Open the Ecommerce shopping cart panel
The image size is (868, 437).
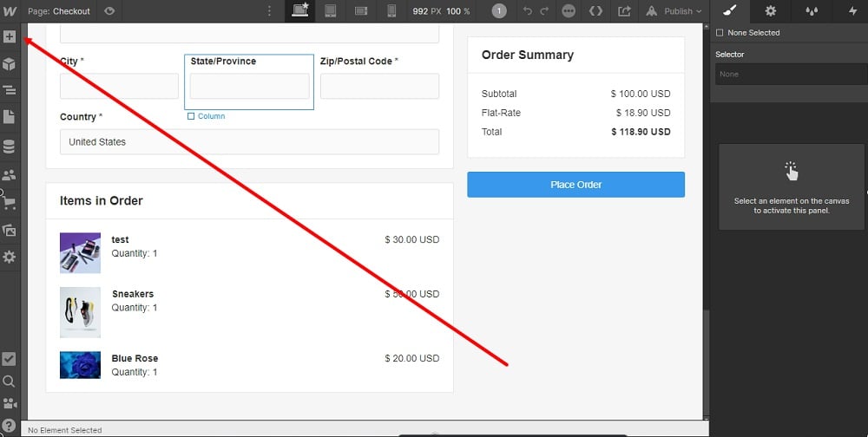point(9,203)
